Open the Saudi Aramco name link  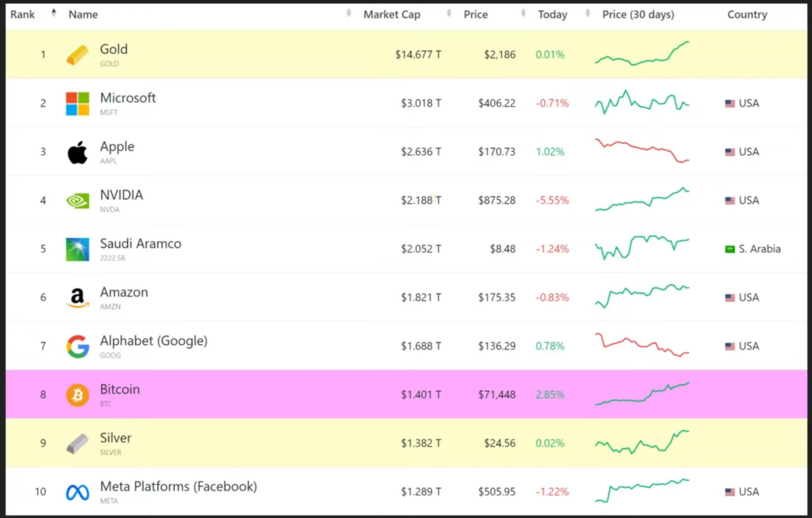pos(140,244)
